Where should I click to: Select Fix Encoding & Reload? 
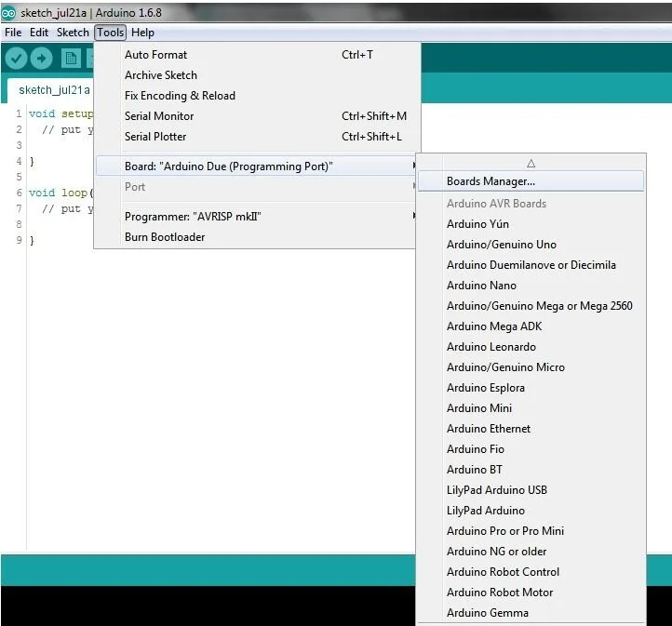pos(256,96)
